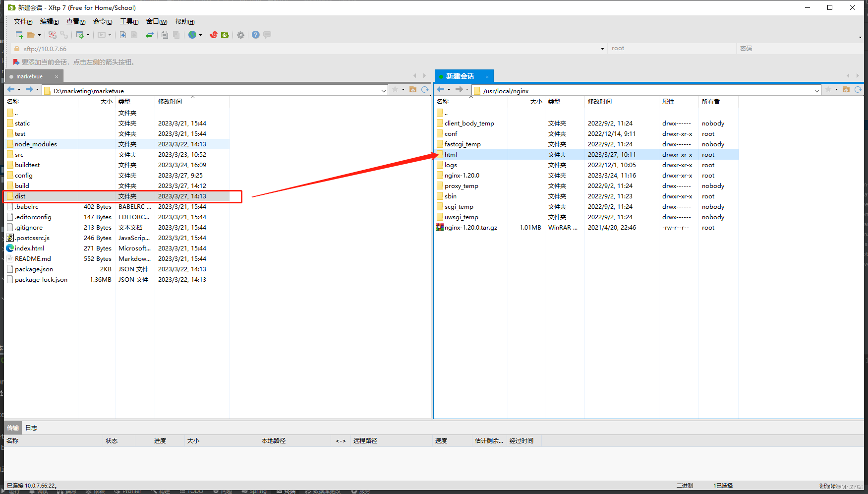Click the home icon above the remote file list
Screen dimensions: 868x494
[x=846, y=90]
